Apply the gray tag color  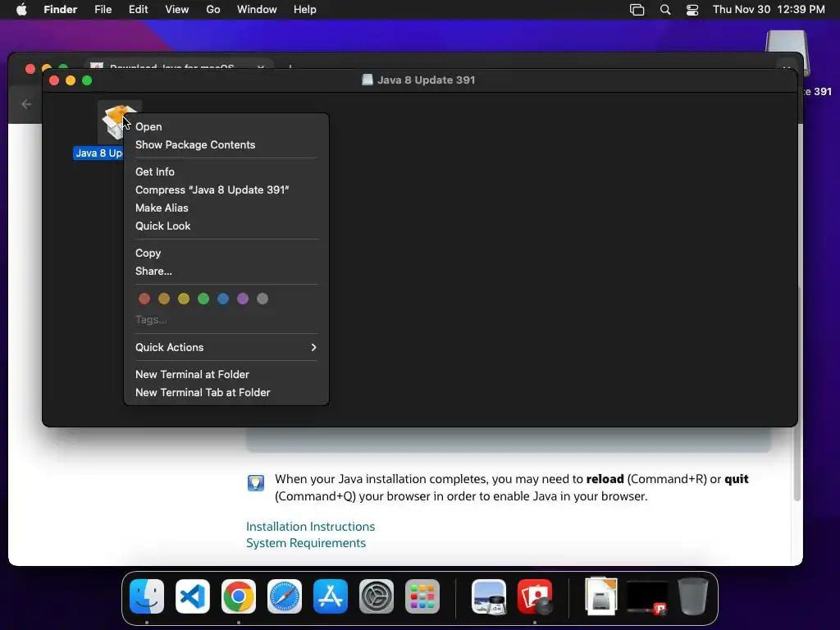pyautogui.click(x=262, y=299)
